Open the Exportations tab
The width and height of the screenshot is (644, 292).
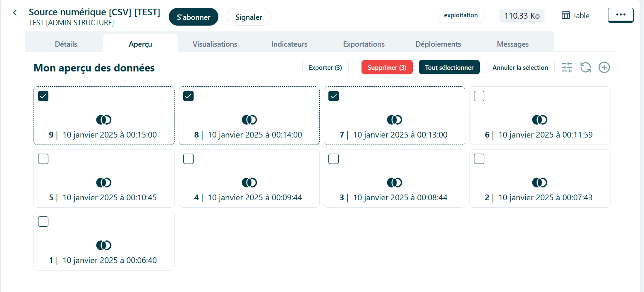[x=364, y=44]
